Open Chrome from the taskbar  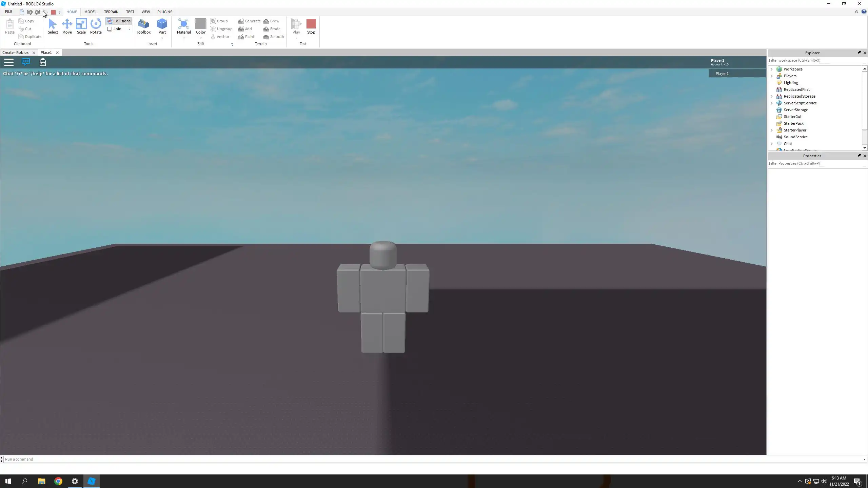pos(58,481)
